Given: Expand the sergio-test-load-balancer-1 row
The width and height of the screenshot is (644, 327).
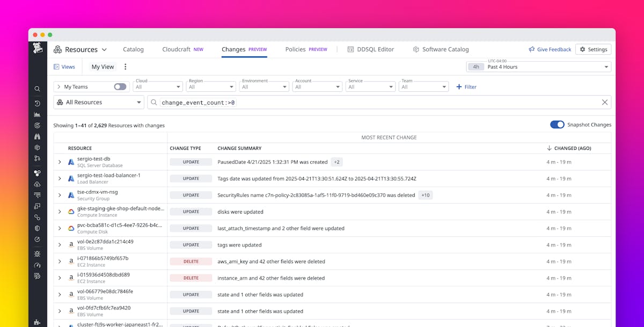Looking at the screenshot, I should click(x=60, y=178).
